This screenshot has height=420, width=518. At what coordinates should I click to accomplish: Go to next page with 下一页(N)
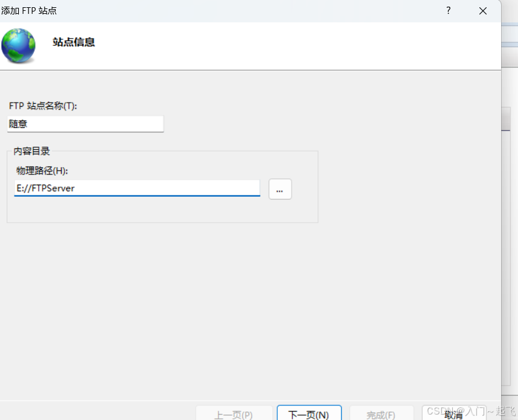click(x=309, y=413)
